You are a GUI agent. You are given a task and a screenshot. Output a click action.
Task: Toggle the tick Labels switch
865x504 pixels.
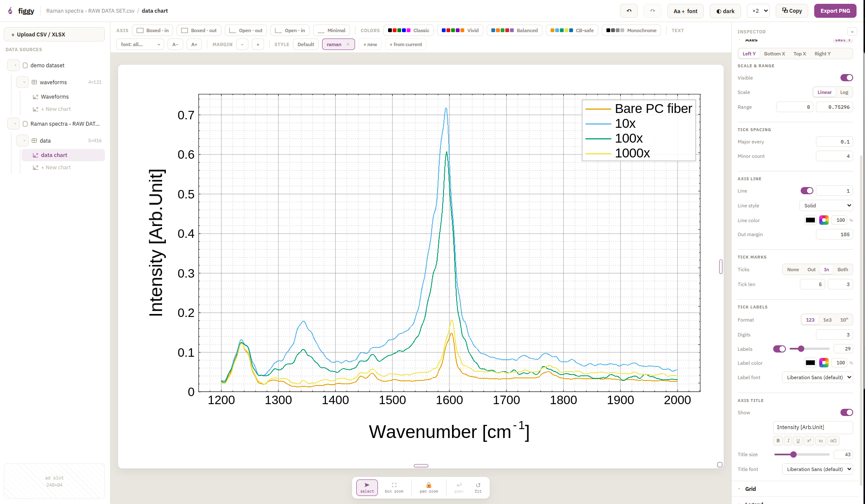[x=779, y=349]
